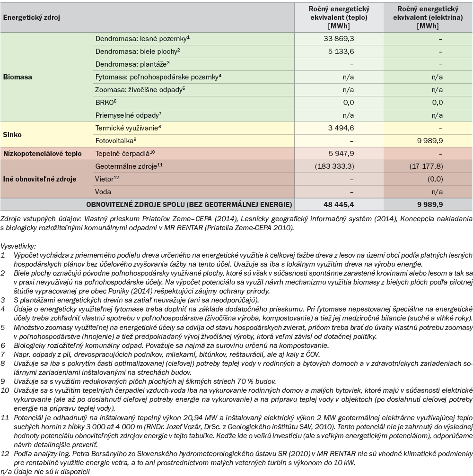Click 'n/a Údaje nie sú k dispozícii' note

coord(45,471)
